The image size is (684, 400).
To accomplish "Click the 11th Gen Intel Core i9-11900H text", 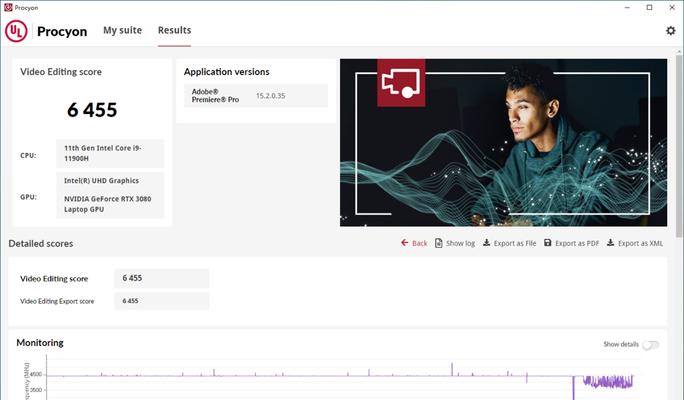I will [103, 153].
